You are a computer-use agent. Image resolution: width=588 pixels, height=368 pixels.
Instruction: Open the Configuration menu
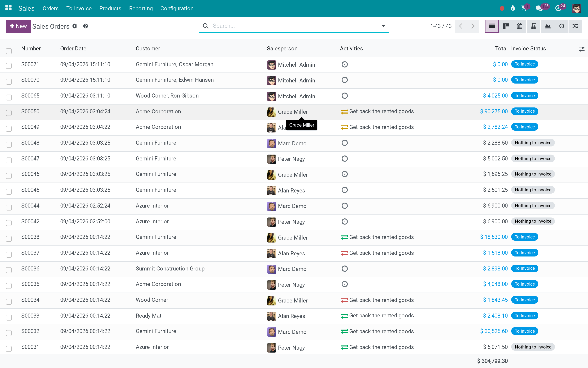(x=177, y=8)
